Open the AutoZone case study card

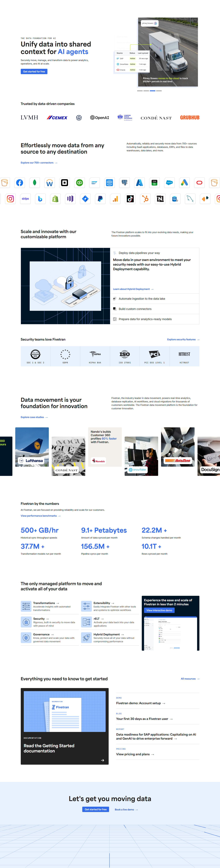(x=178, y=447)
